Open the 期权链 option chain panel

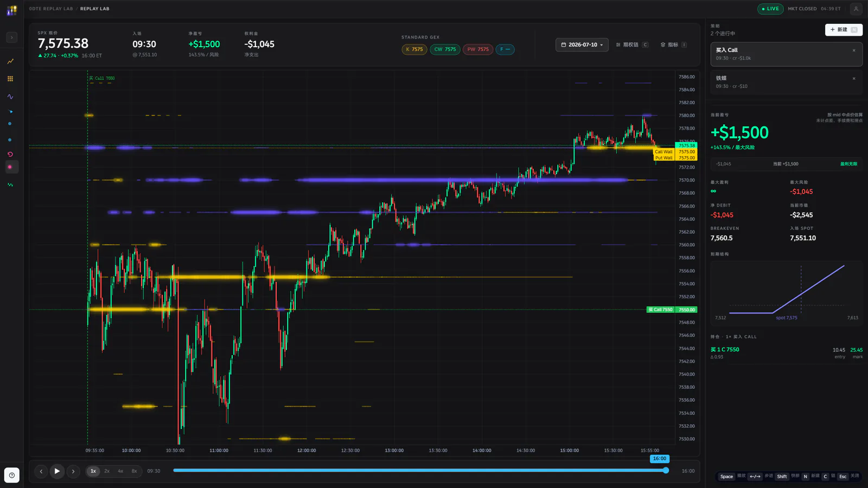click(632, 44)
